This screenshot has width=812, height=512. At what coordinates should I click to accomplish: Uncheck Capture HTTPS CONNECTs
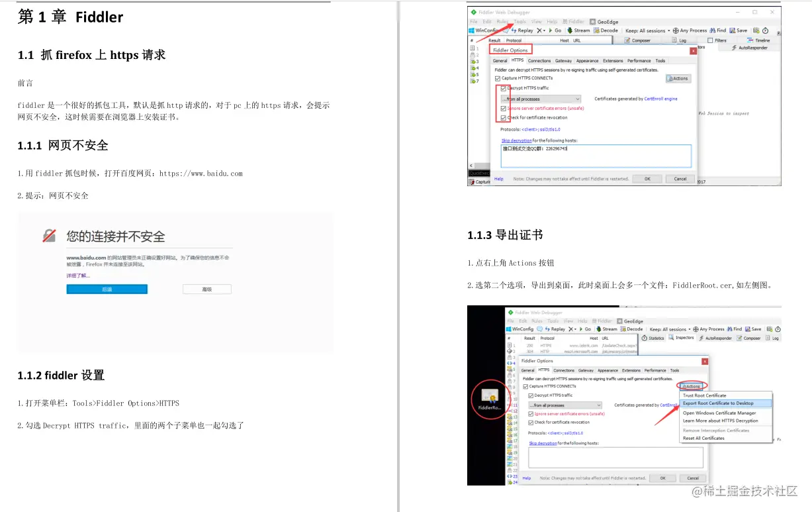497,78
